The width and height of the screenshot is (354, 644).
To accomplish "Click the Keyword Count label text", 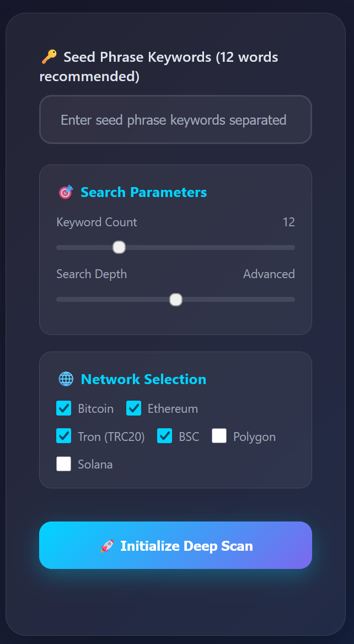I will (x=96, y=222).
